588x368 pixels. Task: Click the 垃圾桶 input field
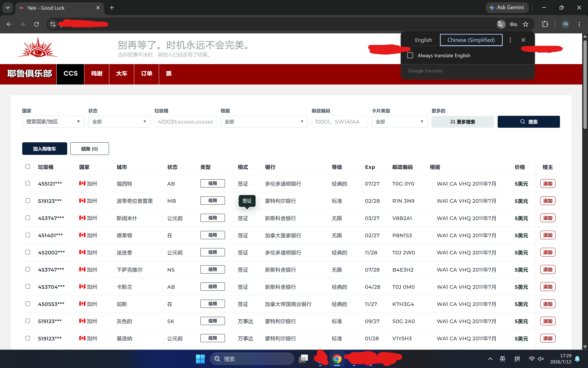click(185, 122)
